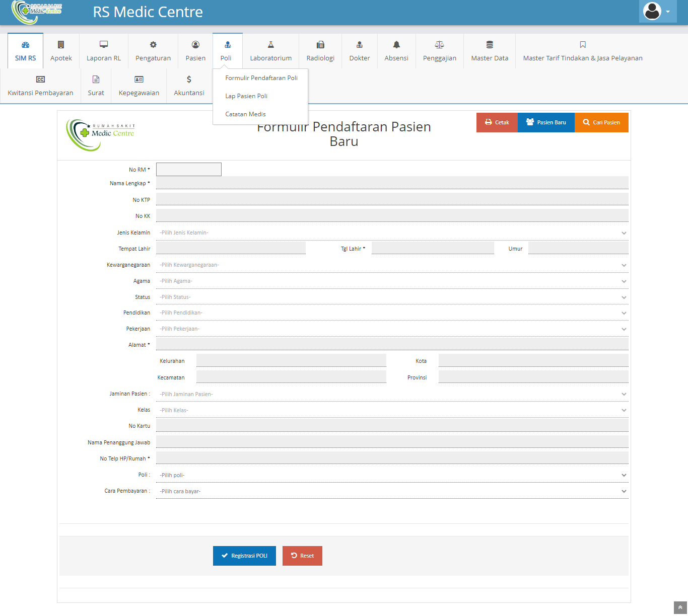This screenshot has height=616, width=688.
Task: Open the Laporan RL monitor icon
Action: pyautogui.click(x=104, y=45)
